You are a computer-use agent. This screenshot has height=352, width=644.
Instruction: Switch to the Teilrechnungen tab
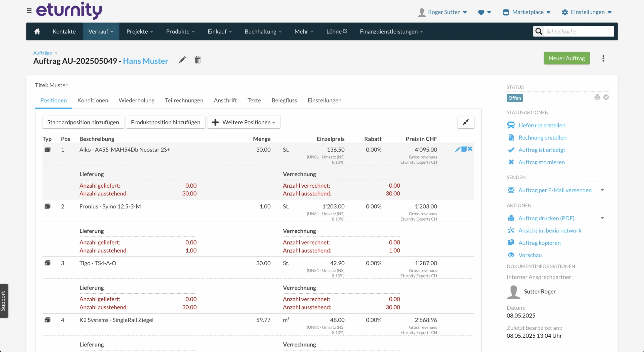pyautogui.click(x=184, y=100)
